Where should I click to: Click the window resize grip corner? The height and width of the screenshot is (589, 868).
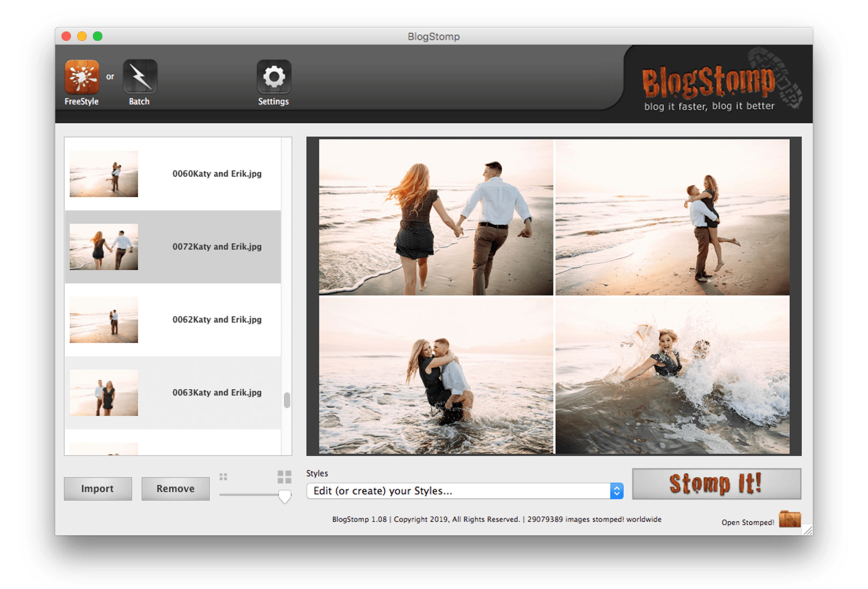[x=808, y=530]
